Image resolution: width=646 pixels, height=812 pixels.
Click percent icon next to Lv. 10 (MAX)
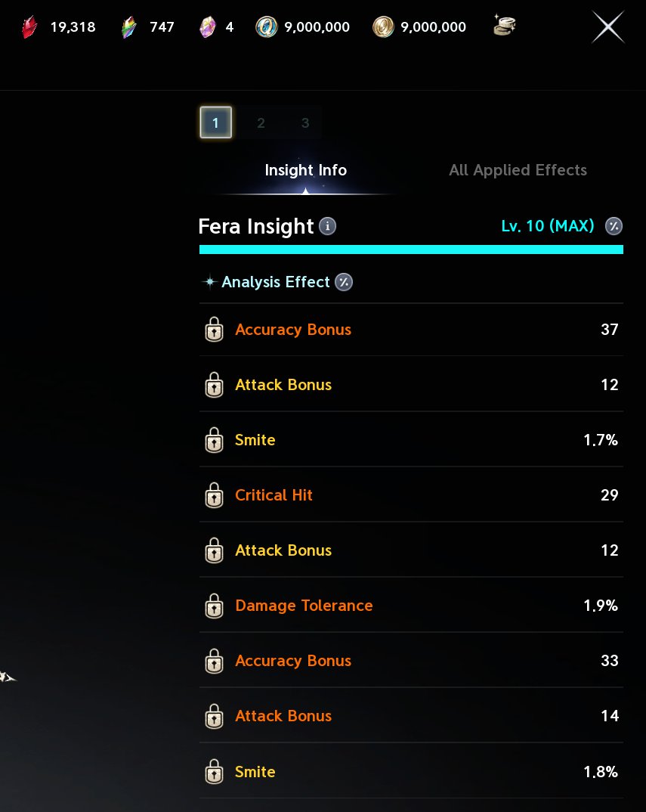pyautogui.click(x=614, y=226)
